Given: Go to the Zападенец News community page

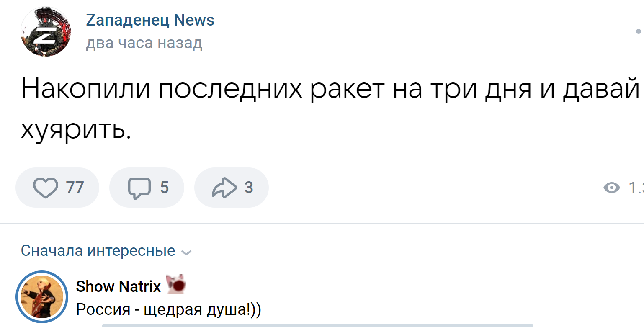Looking at the screenshot, I should coord(150,20).
